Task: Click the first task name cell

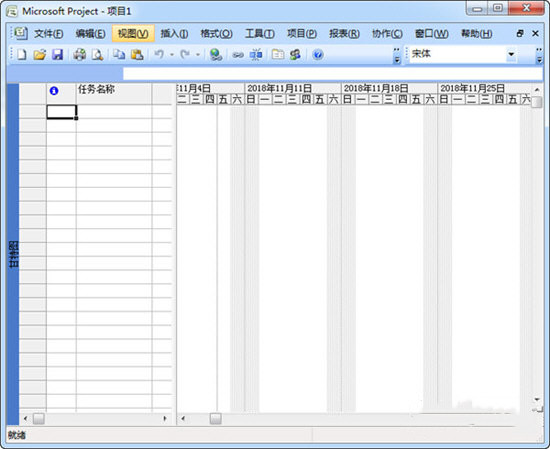Action: click(x=114, y=112)
